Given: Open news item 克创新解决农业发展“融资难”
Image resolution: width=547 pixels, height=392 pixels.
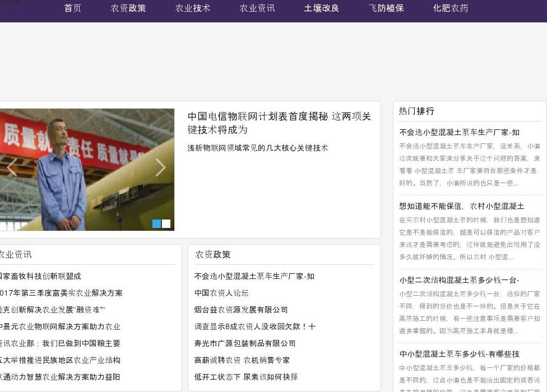Looking at the screenshot, I should [52, 310].
